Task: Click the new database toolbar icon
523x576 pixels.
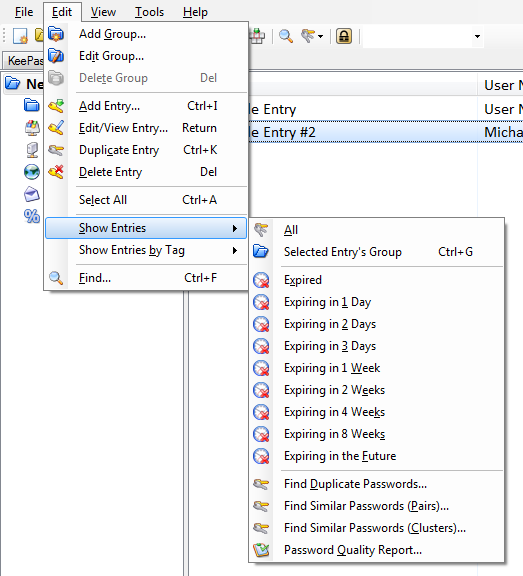Action: [x=20, y=36]
